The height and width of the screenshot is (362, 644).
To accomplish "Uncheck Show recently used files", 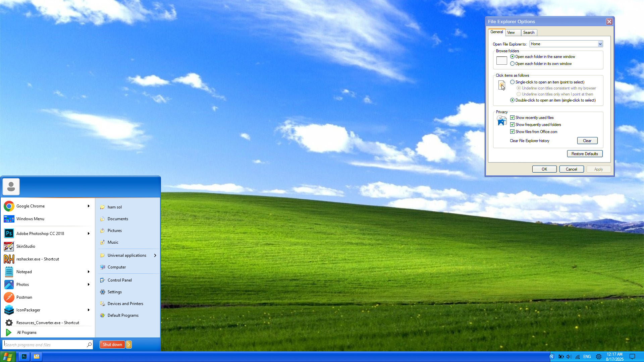I will point(512,118).
